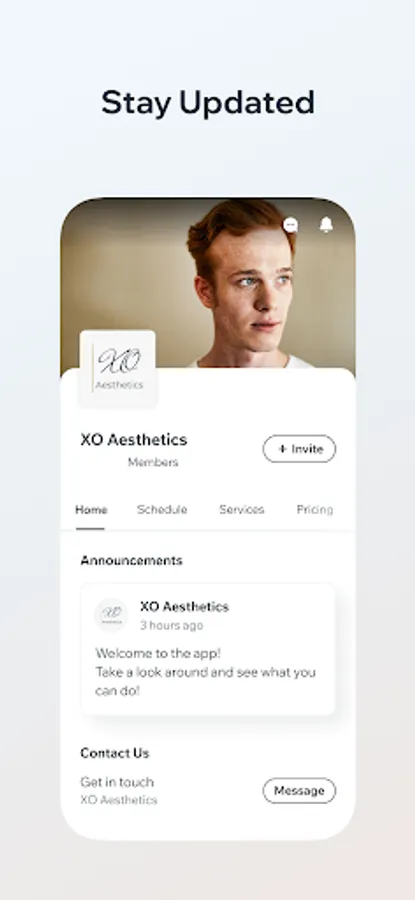Viewport: 415px width, 900px height.
Task: Tap the small XO avatar in announcement
Action: (111, 615)
